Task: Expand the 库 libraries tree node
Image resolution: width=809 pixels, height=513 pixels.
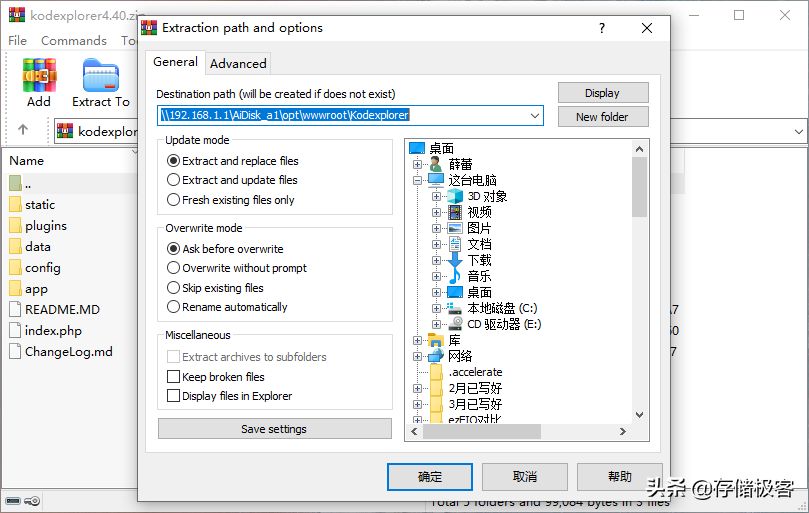Action: (x=417, y=340)
